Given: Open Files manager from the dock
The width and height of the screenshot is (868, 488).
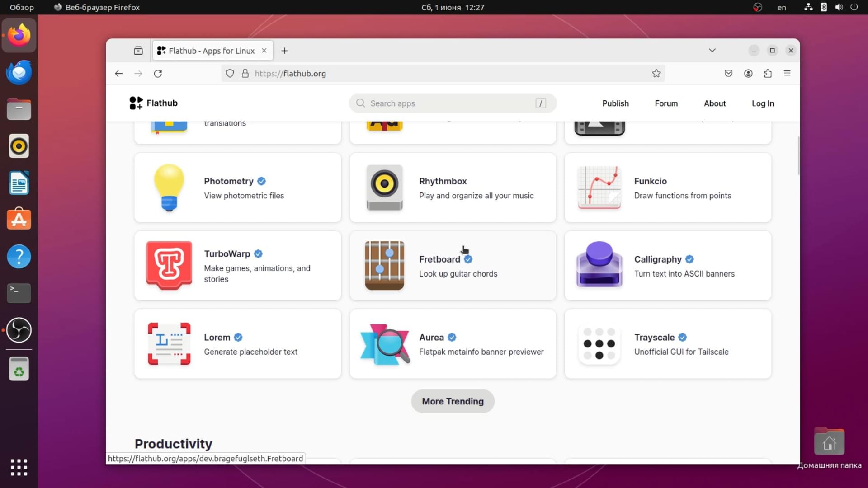Looking at the screenshot, I should point(19,109).
